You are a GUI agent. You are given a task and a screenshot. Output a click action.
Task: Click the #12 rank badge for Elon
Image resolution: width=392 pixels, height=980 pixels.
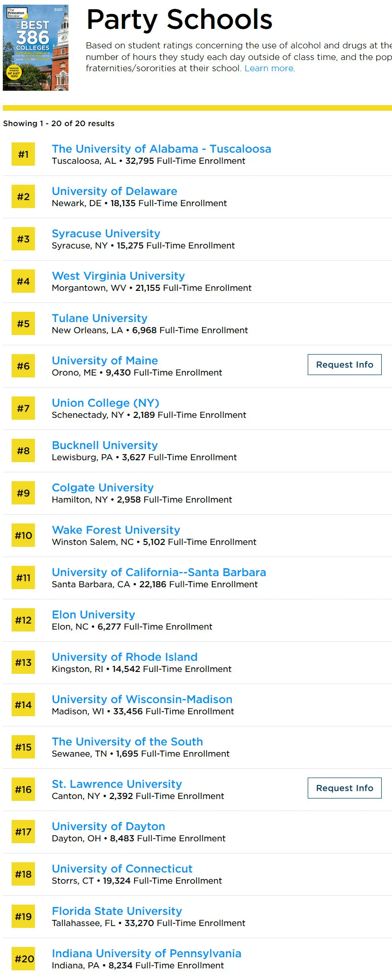tap(23, 620)
